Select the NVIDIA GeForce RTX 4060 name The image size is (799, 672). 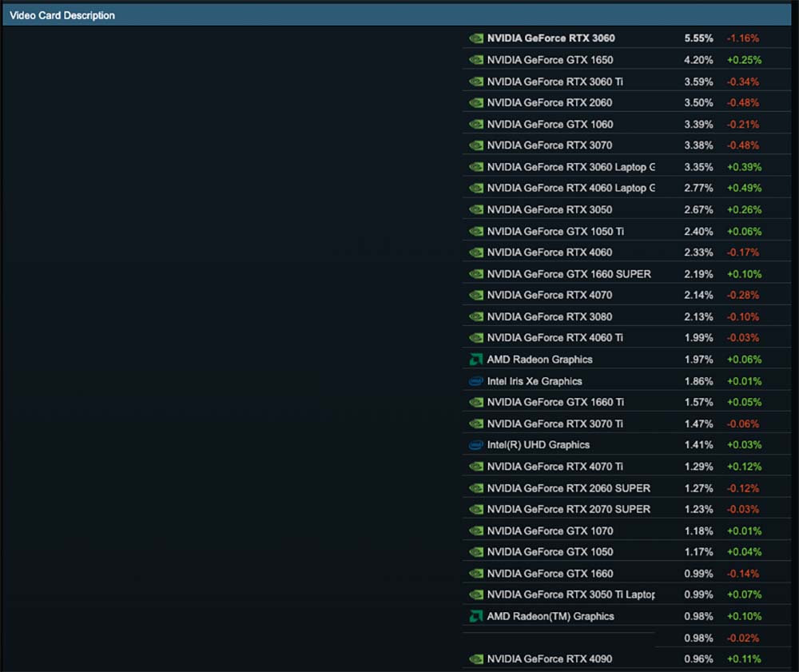tap(550, 252)
